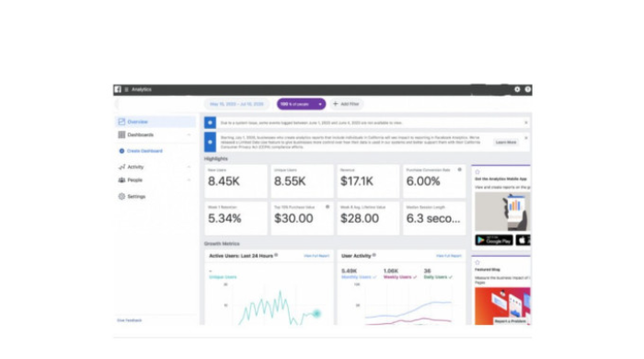
Task: Click info icon on Top 10% Purchase Value
Action: pyautogui.click(x=328, y=207)
